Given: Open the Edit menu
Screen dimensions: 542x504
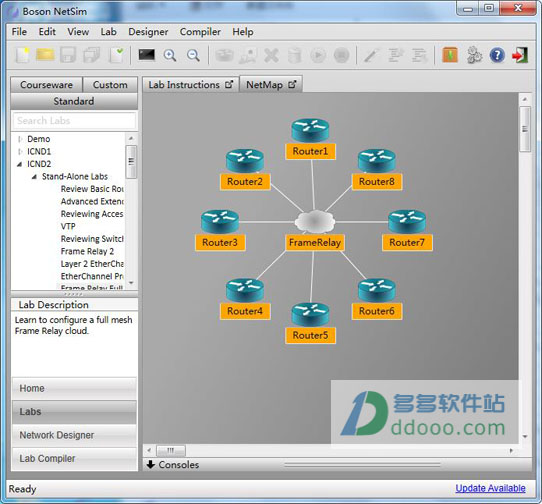Looking at the screenshot, I should pyautogui.click(x=47, y=32).
